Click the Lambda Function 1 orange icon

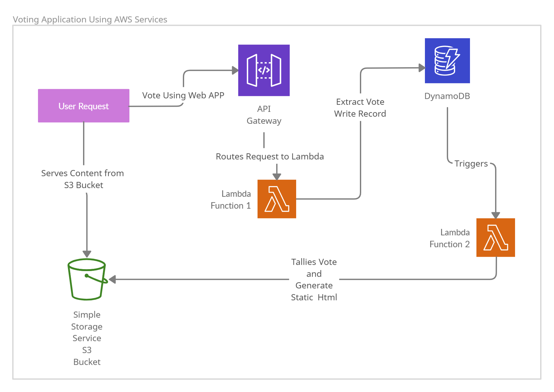click(277, 199)
